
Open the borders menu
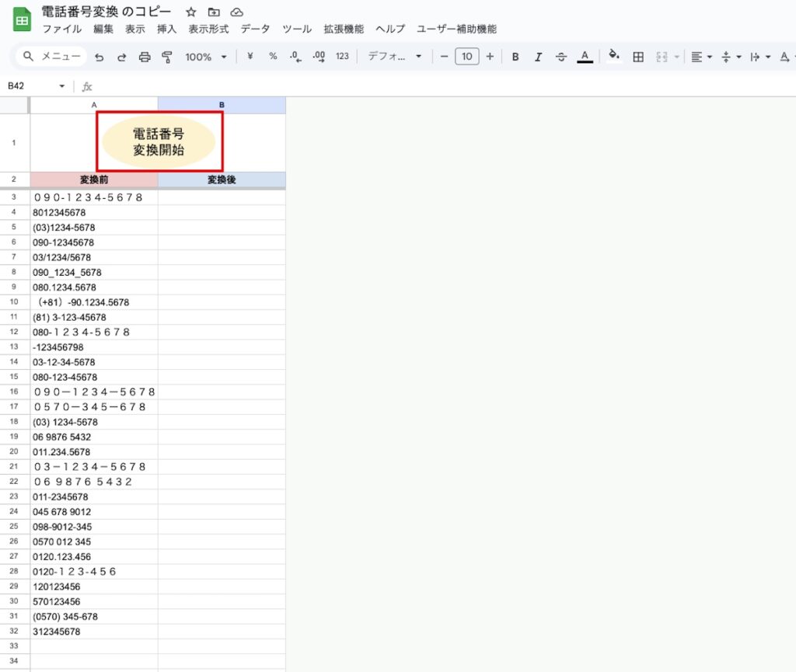(638, 57)
